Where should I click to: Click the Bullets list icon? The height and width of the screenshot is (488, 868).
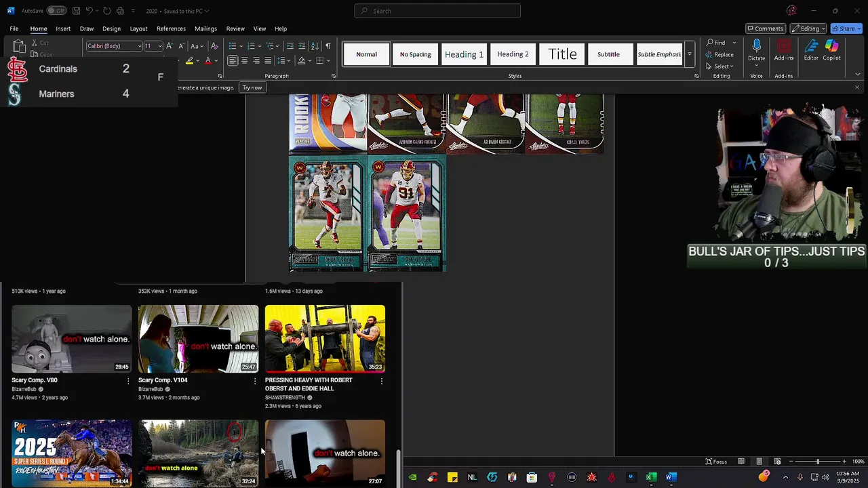click(x=232, y=46)
